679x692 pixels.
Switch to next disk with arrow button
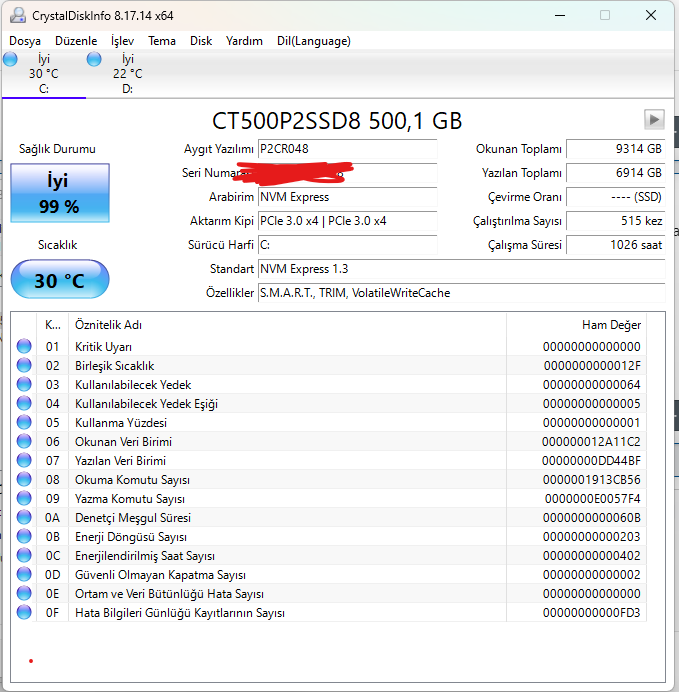point(654,119)
